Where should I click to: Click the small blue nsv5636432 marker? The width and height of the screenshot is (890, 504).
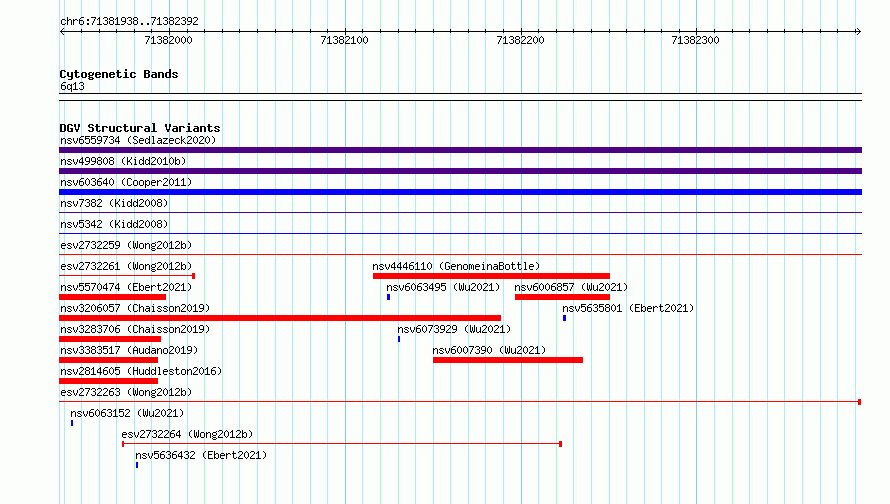coord(137,465)
